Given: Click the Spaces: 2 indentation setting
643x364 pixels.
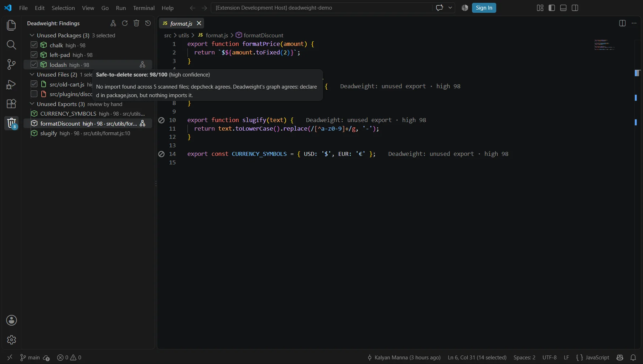Looking at the screenshot, I should point(524,358).
